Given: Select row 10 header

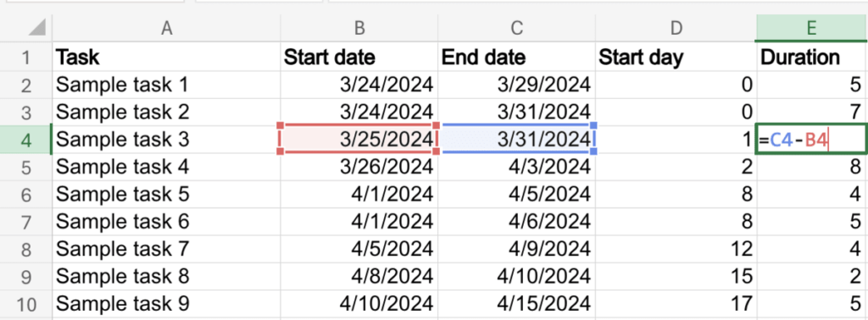Looking at the screenshot, I should pos(26,303).
